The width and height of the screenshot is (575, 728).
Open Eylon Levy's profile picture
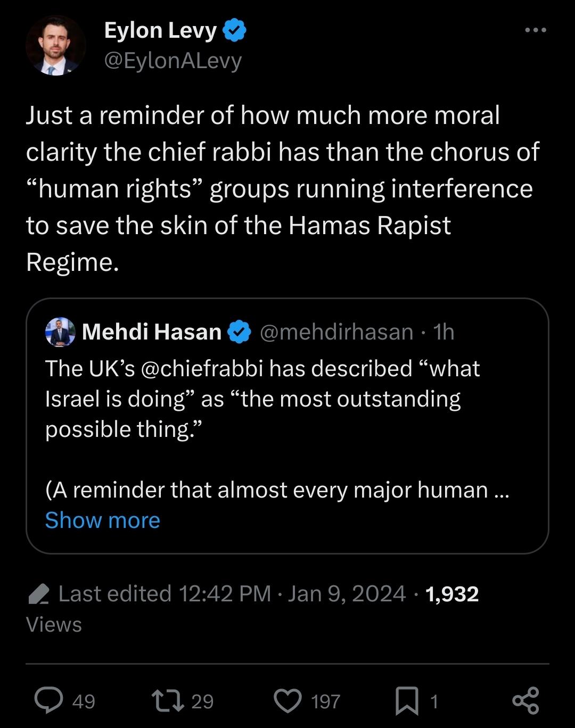tap(55, 46)
